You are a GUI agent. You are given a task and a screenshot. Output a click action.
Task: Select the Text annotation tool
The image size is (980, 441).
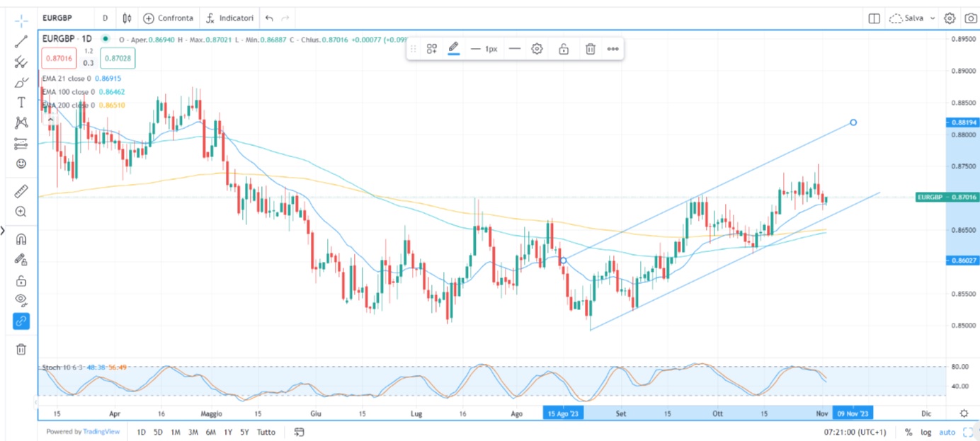point(21,103)
